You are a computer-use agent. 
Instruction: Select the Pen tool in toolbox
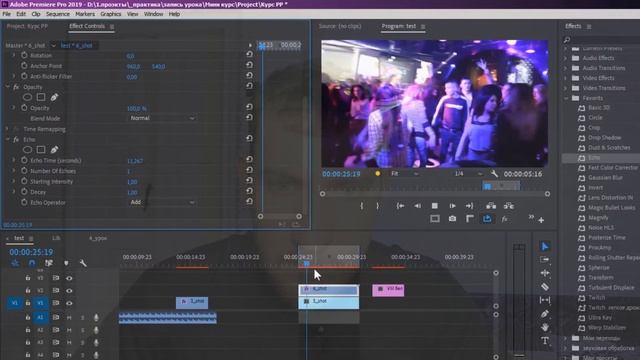pos(544,314)
